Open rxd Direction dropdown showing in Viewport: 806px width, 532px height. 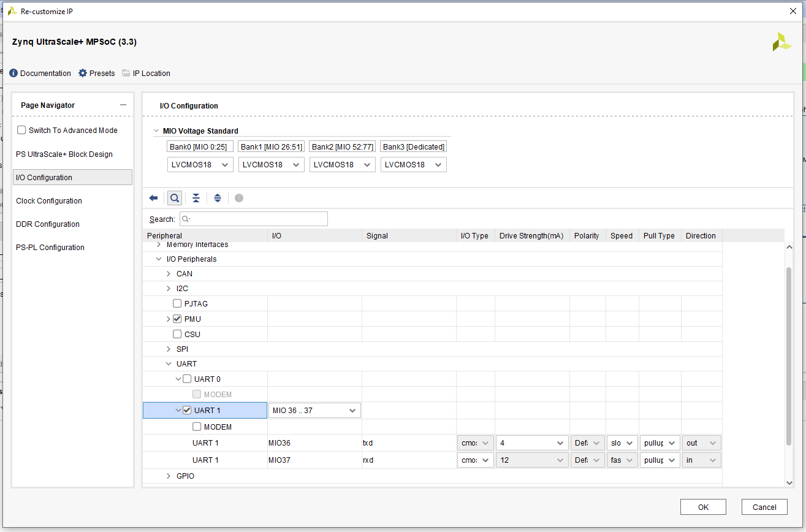click(x=702, y=460)
